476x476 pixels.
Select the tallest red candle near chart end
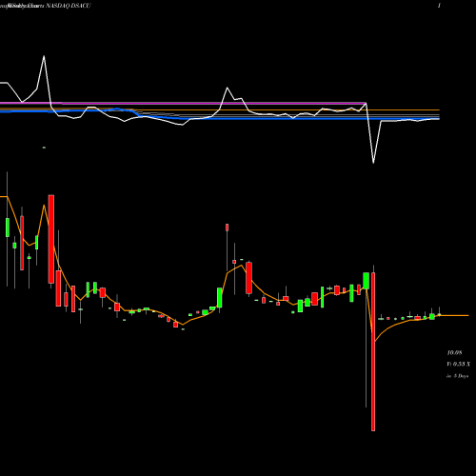[x=373, y=351]
